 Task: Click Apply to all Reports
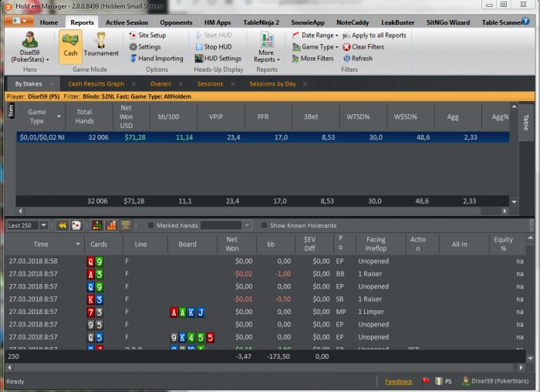tap(374, 35)
